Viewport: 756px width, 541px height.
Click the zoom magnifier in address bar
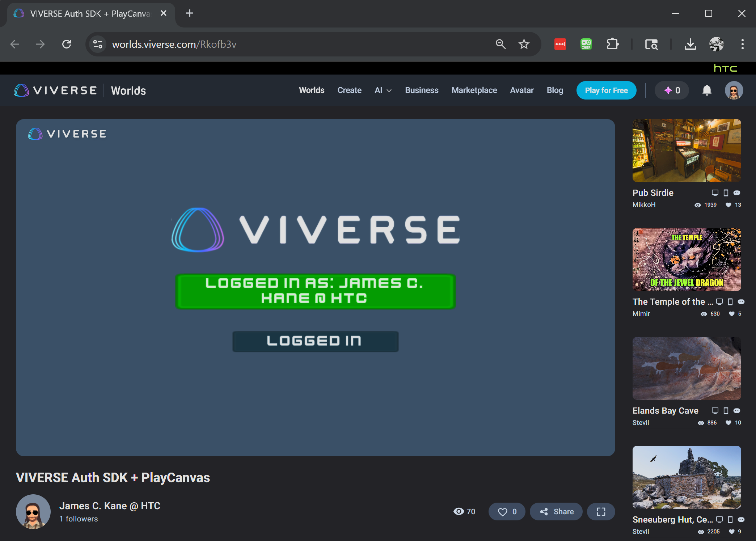coord(501,44)
